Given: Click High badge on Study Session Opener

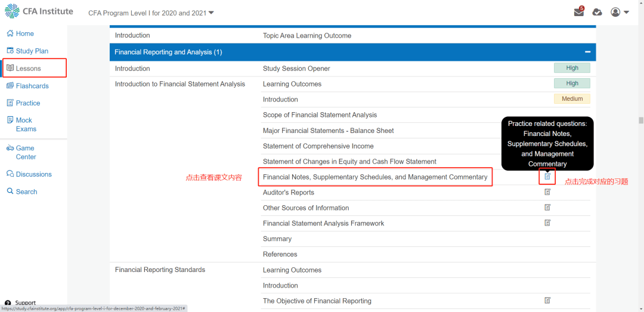Looking at the screenshot, I should click(572, 68).
